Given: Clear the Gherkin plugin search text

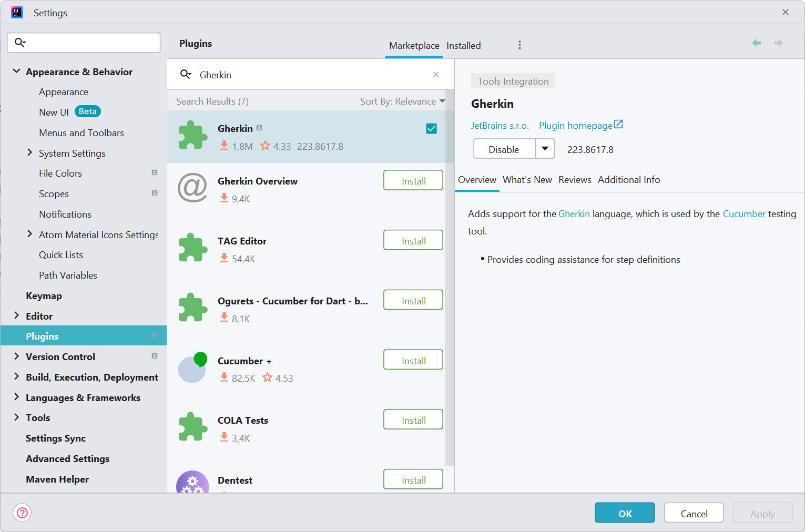Looking at the screenshot, I should tap(436, 75).
